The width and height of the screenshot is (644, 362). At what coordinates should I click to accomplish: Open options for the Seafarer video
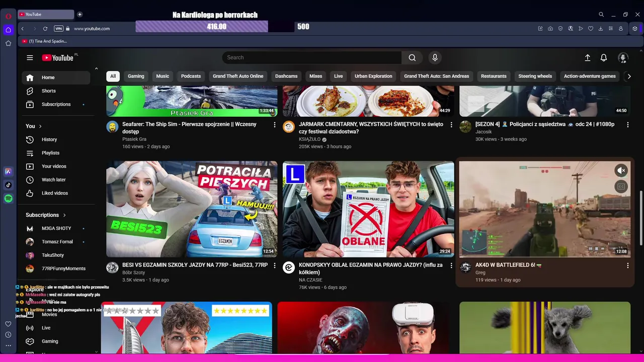click(x=275, y=125)
